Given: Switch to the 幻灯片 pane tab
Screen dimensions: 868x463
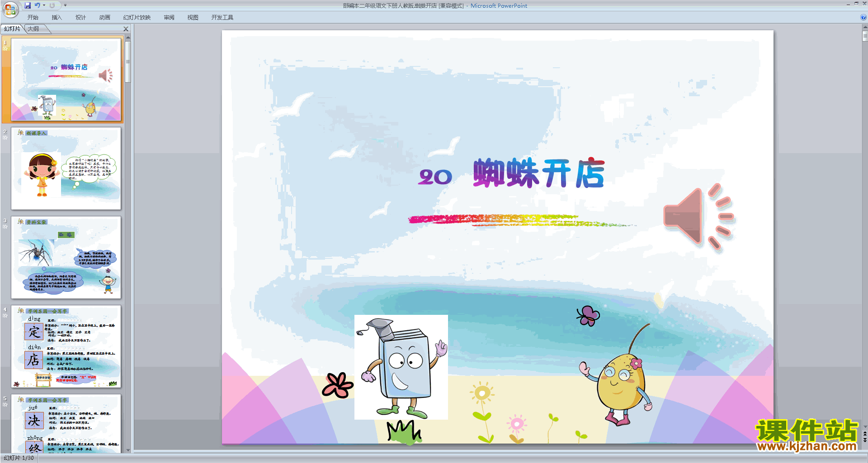Looking at the screenshot, I should (x=12, y=29).
